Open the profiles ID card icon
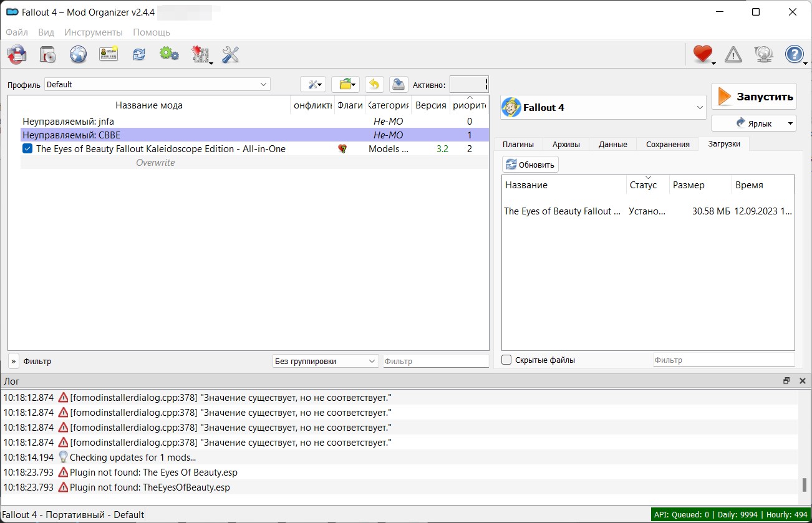812x523 pixels. [109, 55]
